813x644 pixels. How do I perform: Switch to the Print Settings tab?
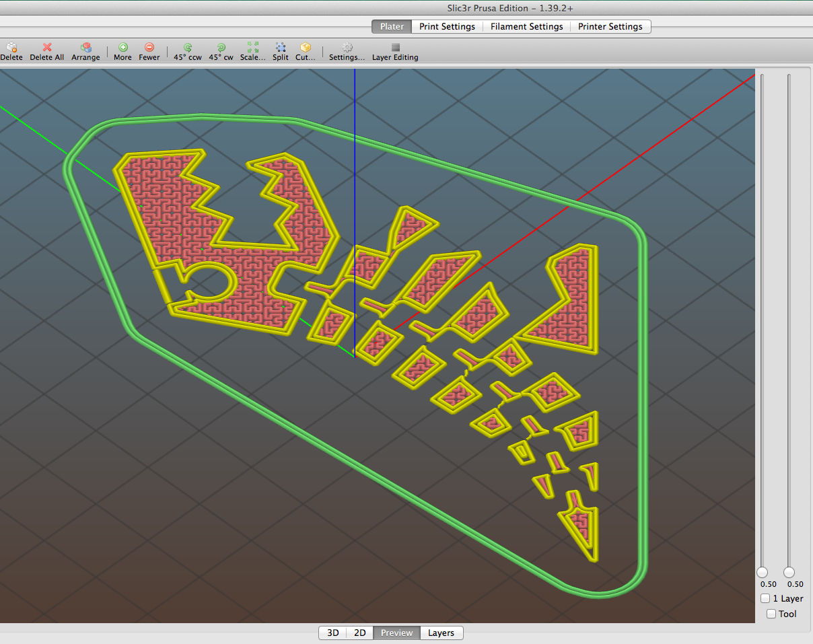tap(447, 26)
